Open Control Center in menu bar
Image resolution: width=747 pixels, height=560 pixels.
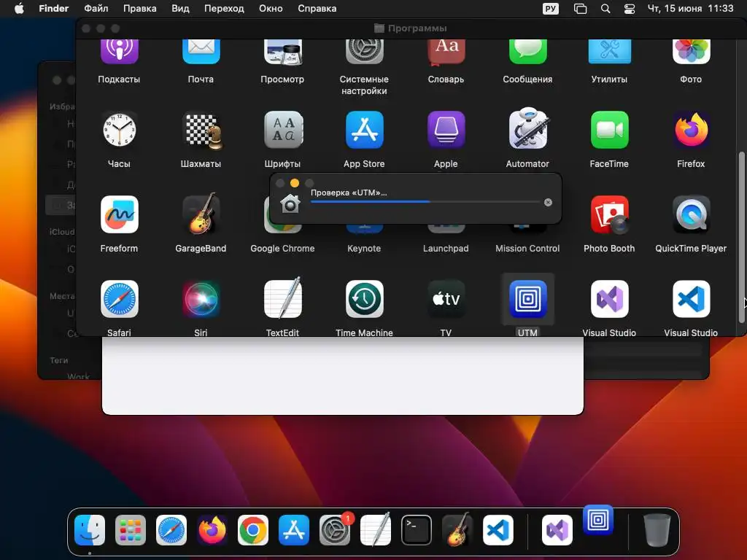[630, 9]
